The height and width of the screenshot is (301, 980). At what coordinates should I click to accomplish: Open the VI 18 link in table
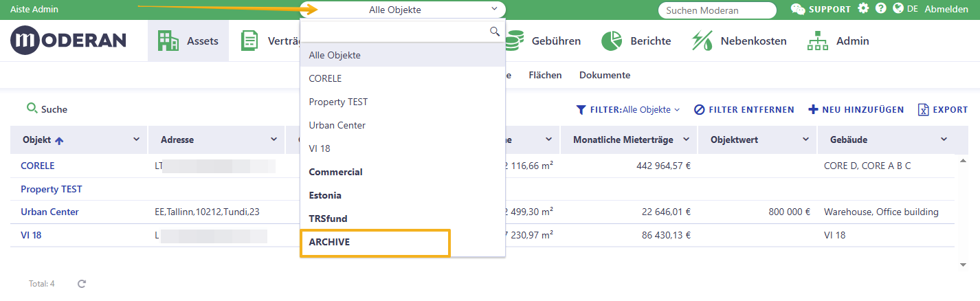[32, 235]
